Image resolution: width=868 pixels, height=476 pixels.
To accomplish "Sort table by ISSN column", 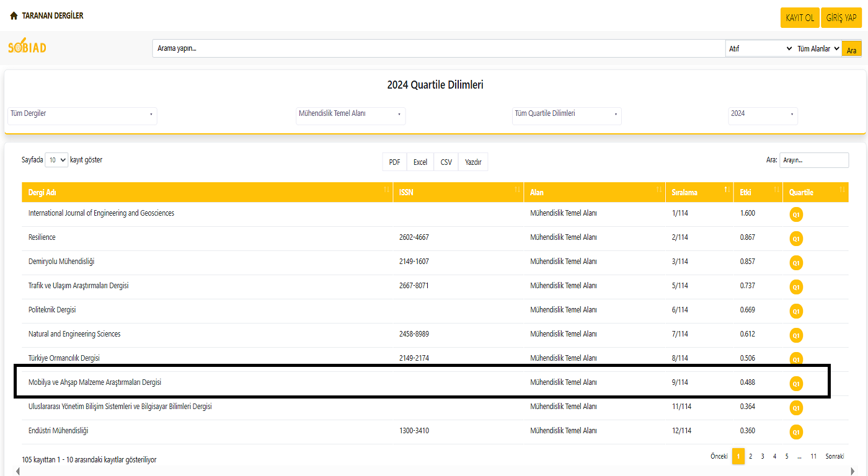I will tap(458, 192).
